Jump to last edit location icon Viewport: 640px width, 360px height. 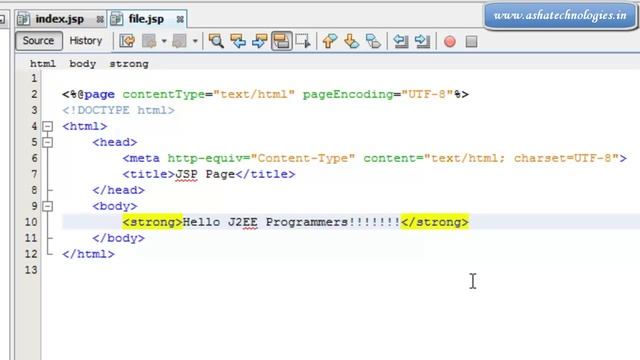click(x=127, y=41)
